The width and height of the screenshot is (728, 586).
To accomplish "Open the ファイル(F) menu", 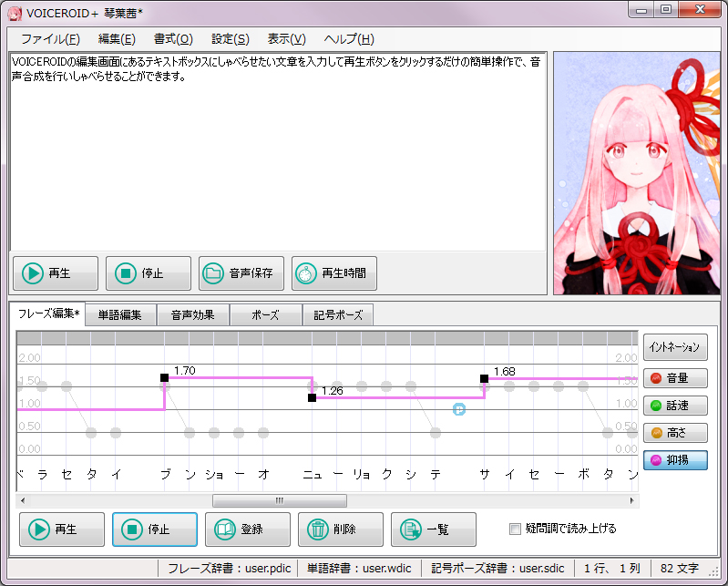I will [50, 39].
